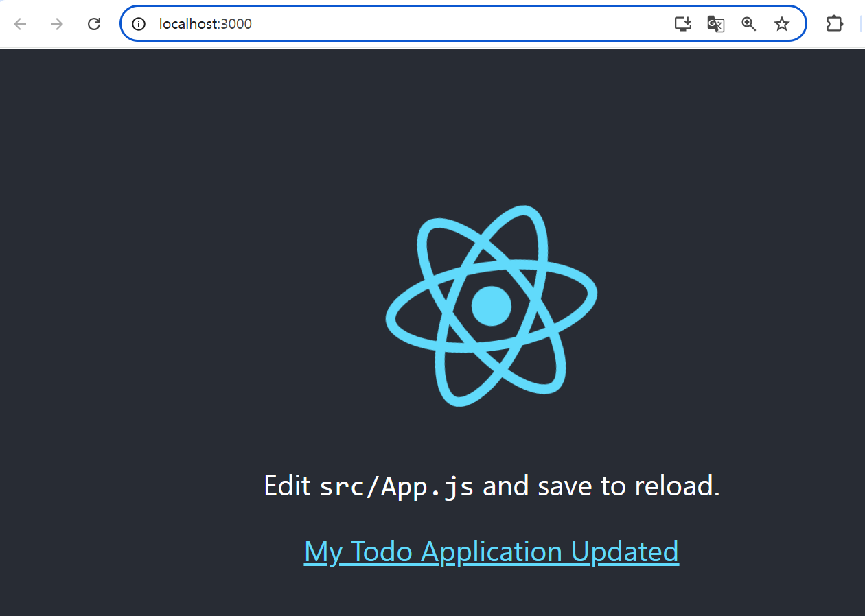Viewport: 865px width, 616px height.
Task: Click the zoom magnifier icon in address bar
Action: [749, 24]
